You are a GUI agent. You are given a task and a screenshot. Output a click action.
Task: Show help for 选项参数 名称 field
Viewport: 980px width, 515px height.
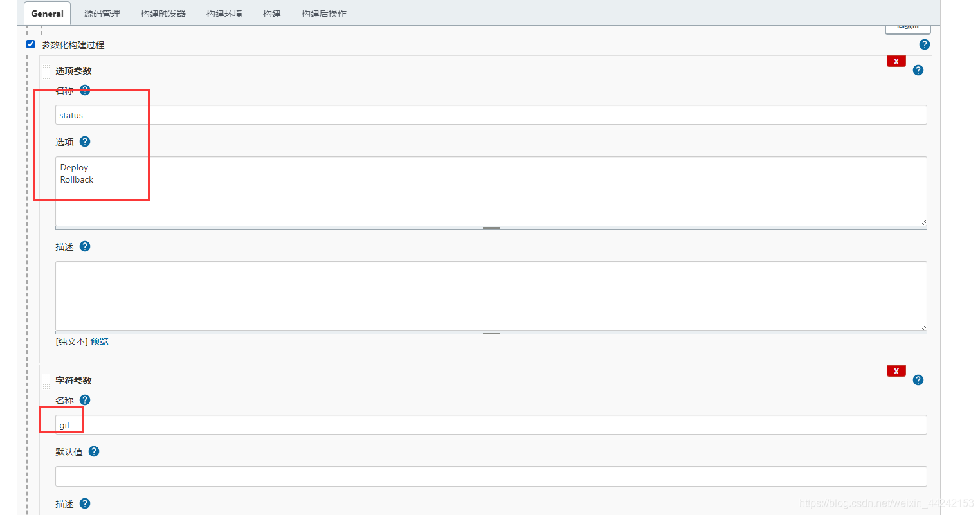tap(85, 90)
